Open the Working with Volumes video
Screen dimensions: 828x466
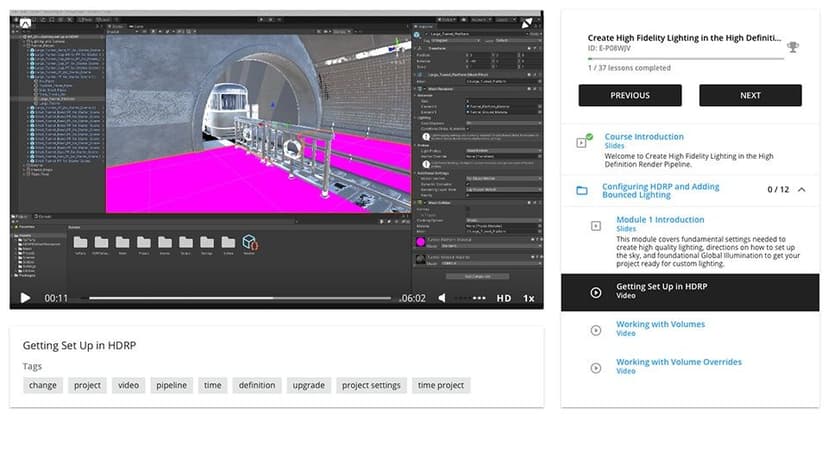660,324
